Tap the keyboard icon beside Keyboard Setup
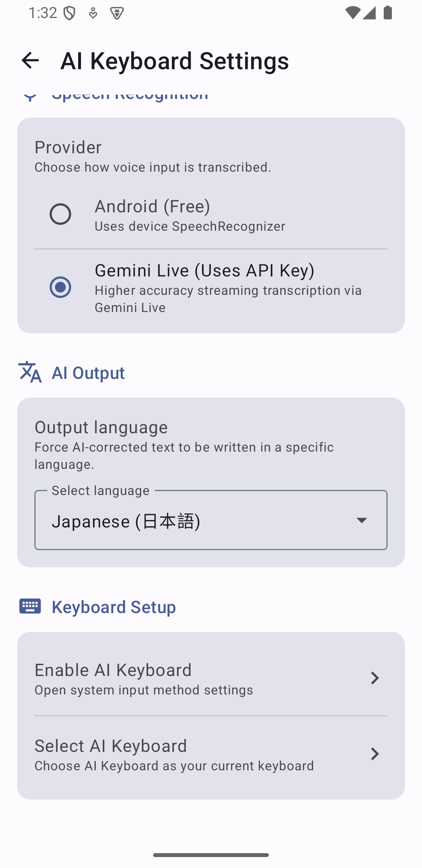Screen dimensions: 422x868 [x=30, y=606]
